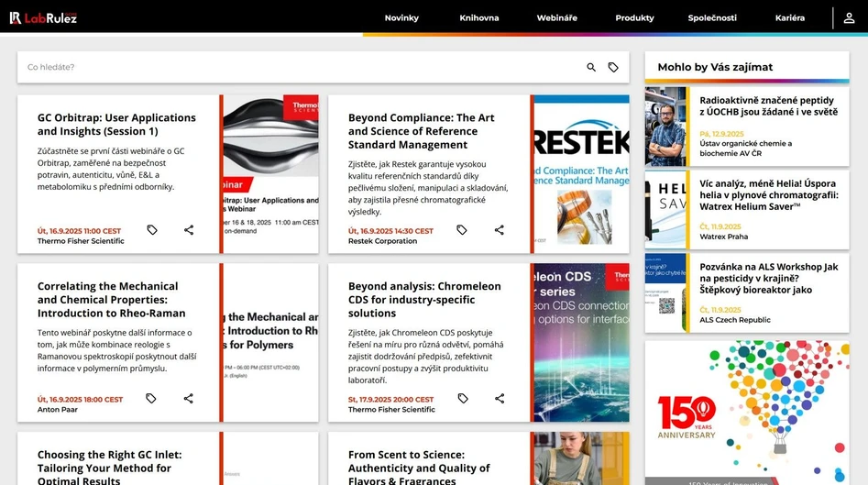Open 'From Scent to Science' title
The image size is (868, 485).
[419, 468]
